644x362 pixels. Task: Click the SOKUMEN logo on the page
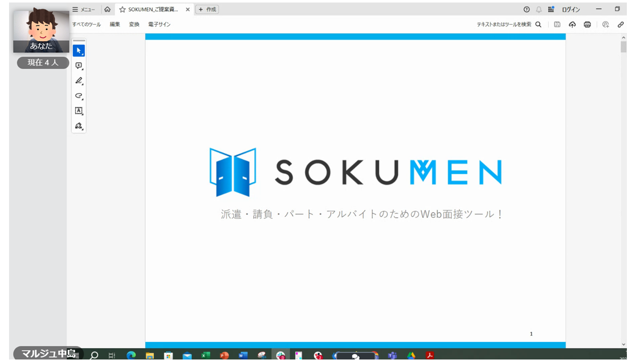[356, 172]
